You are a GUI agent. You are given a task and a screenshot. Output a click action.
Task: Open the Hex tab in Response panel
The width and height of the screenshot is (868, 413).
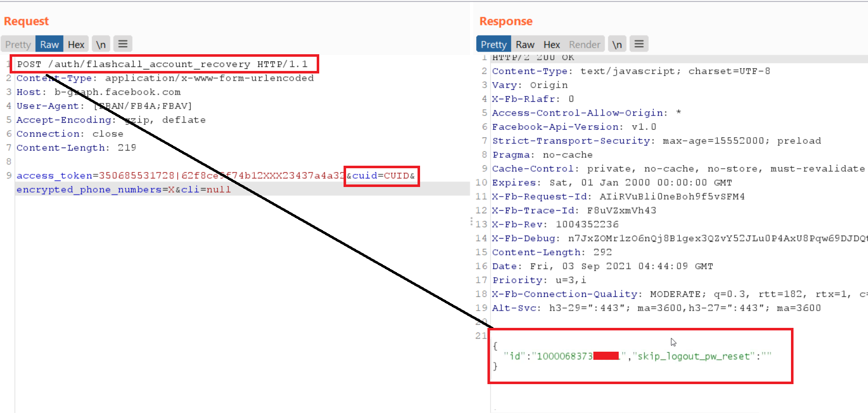tap(551, 45)
